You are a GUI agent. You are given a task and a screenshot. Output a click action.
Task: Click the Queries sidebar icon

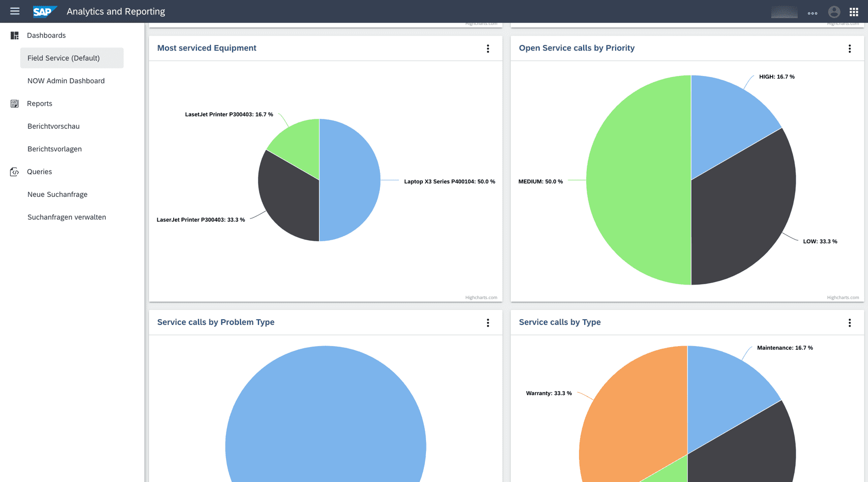tap(14, 172)
